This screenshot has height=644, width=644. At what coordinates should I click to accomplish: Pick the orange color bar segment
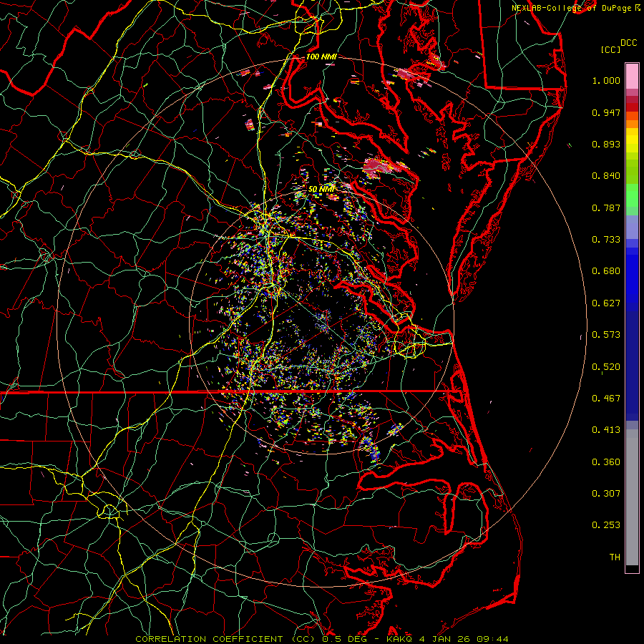pyautogui.click(x=632, y=124)
